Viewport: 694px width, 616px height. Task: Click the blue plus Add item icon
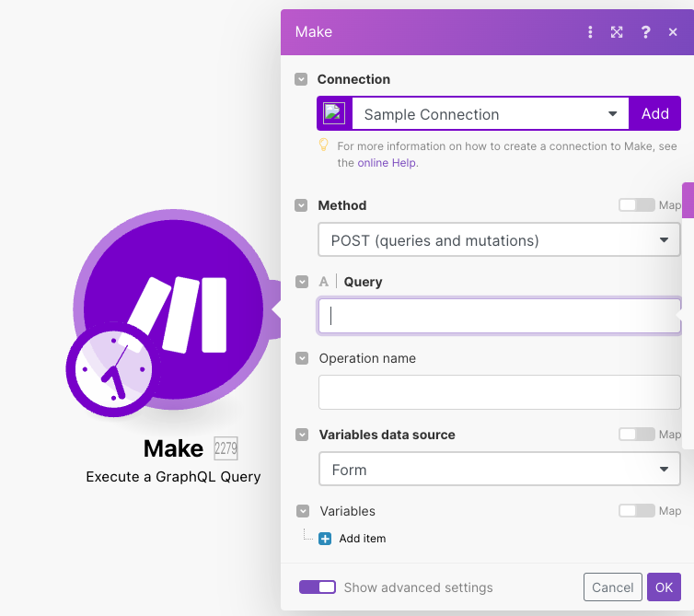tap(325, 539)
